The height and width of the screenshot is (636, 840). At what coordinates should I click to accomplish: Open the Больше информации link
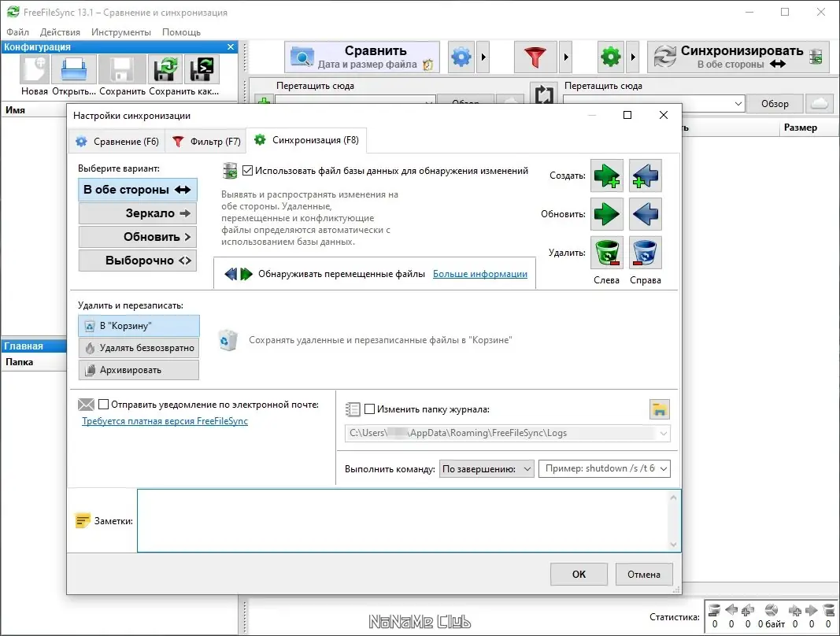click(480, 274)
